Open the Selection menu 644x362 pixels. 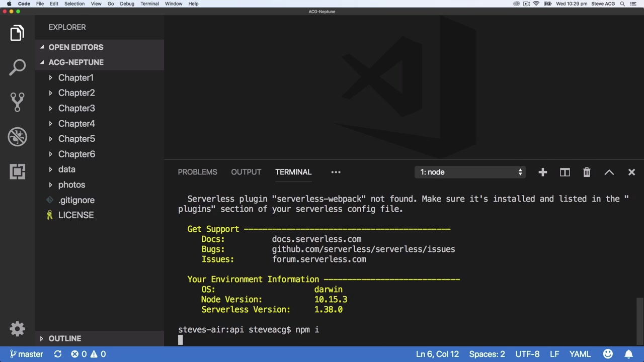tap(74, 4)
